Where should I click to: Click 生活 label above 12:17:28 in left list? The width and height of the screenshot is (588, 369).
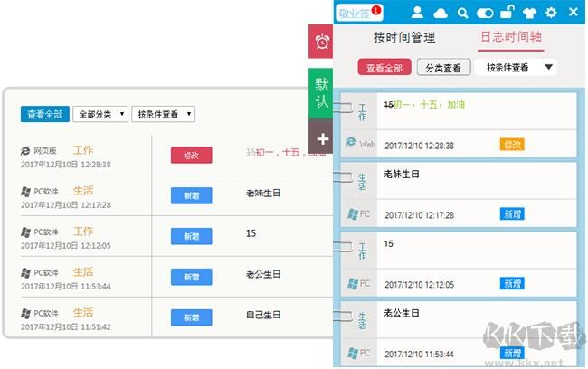pyautogui.click(x=83, y=191)
